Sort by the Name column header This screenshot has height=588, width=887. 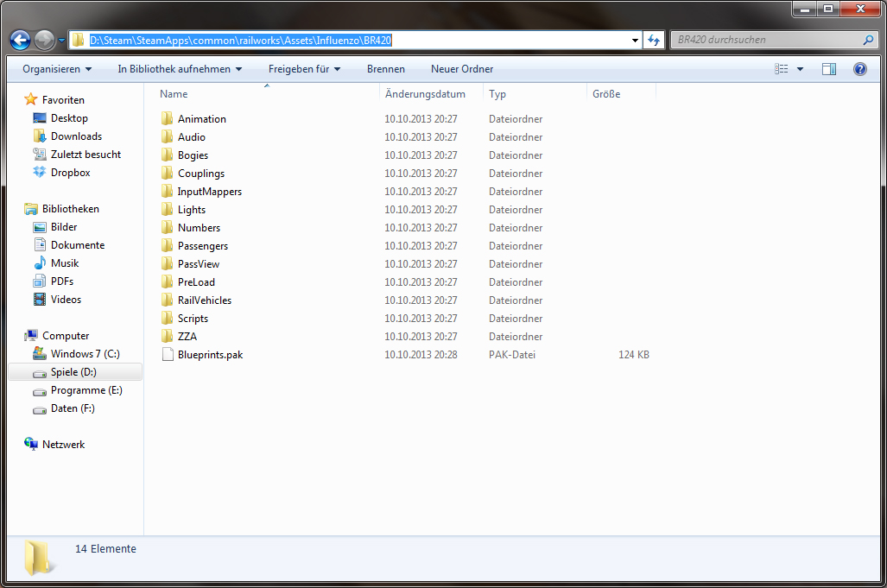tap(266, 94)
